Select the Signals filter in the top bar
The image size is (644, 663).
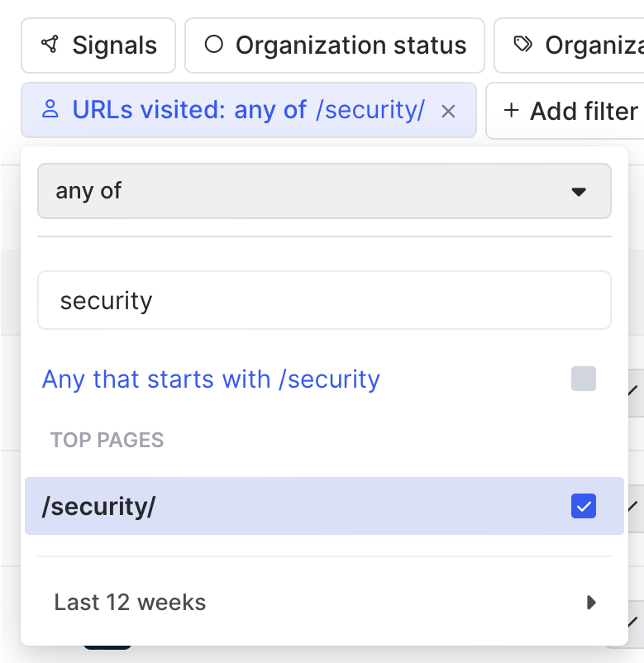click(98, 45)
